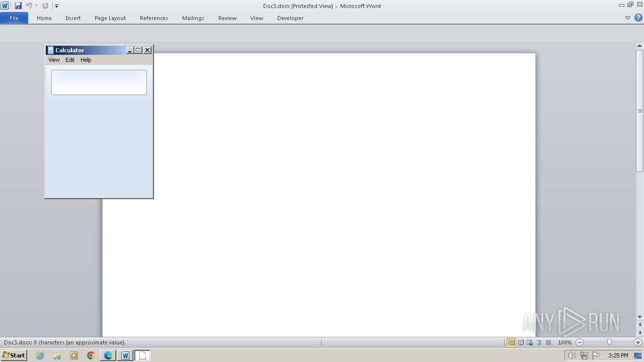This screenshot has width=644, height=362.
Task: Click the vertical scrollbar up arrow
Action: click(x=639, y=47)
